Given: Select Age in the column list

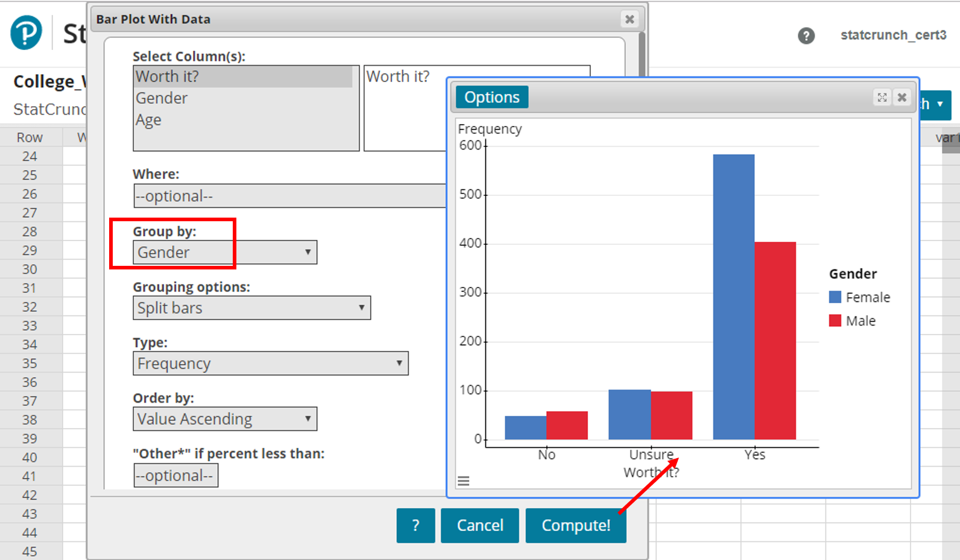Looking at the screenshot, I should coord(148,120).
